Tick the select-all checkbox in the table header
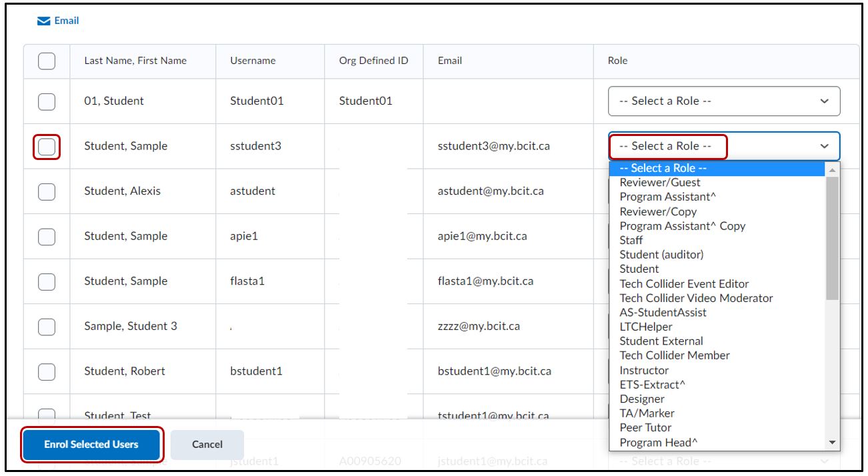 (46, 61)
